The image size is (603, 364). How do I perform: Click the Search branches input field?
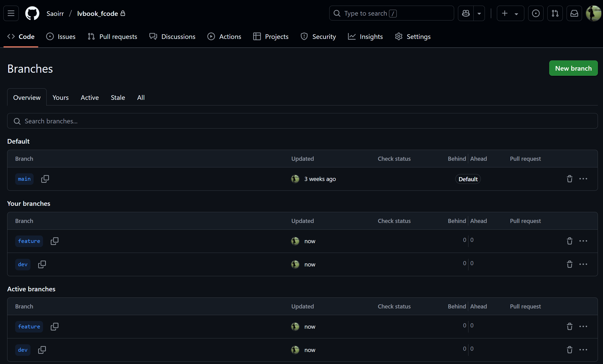(x=302, y=121)
